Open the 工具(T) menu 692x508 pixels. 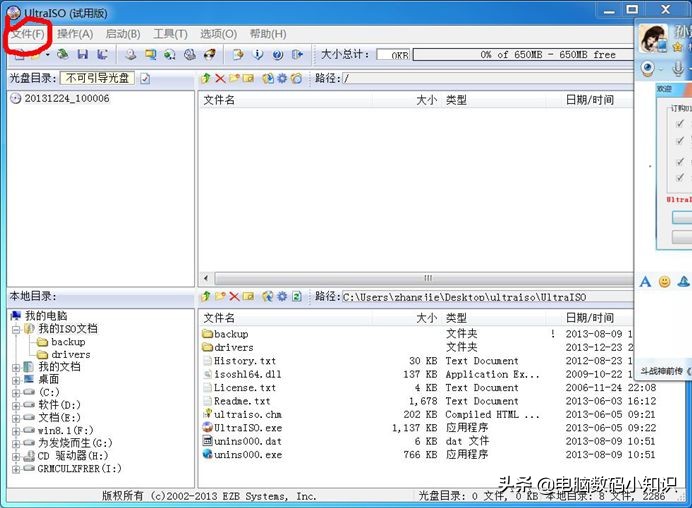point(170,34)
